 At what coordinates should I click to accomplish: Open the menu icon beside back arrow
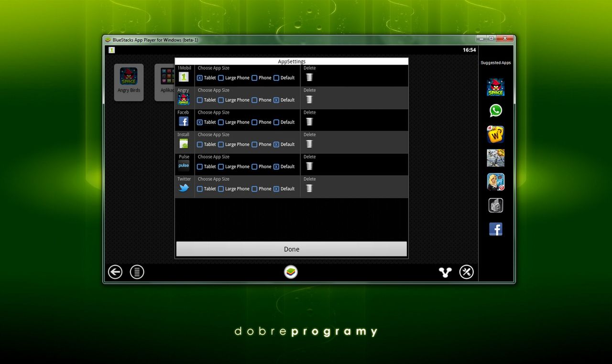click(137, 272)
